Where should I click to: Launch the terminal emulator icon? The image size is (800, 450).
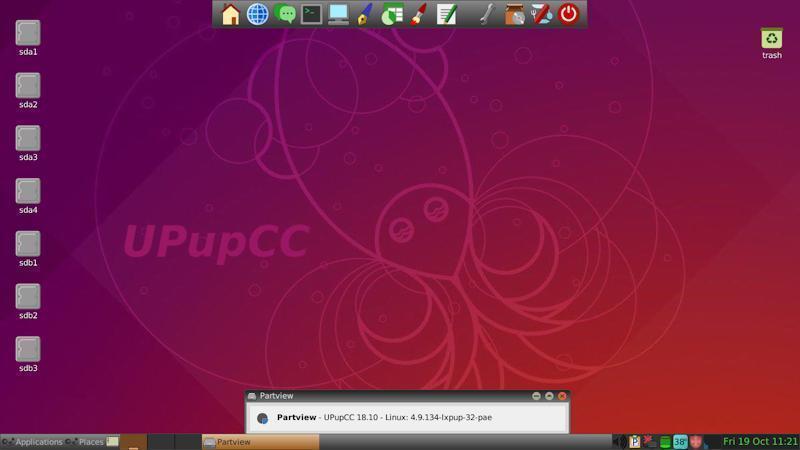311,14
